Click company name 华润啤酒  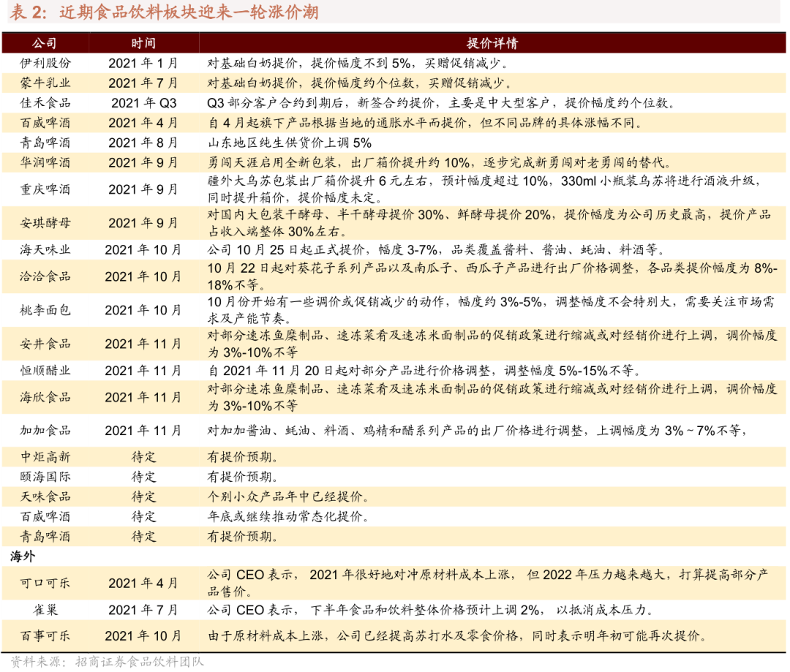45,163
